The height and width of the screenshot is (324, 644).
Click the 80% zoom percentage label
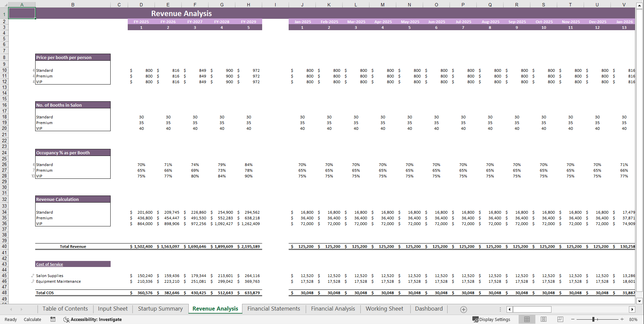click(x=633, y=319)
